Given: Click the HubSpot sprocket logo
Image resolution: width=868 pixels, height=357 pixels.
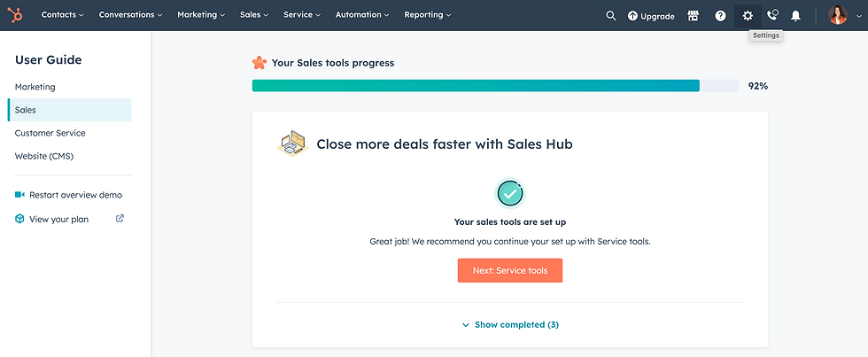Looking at the screenshot, I should [16, 15].
